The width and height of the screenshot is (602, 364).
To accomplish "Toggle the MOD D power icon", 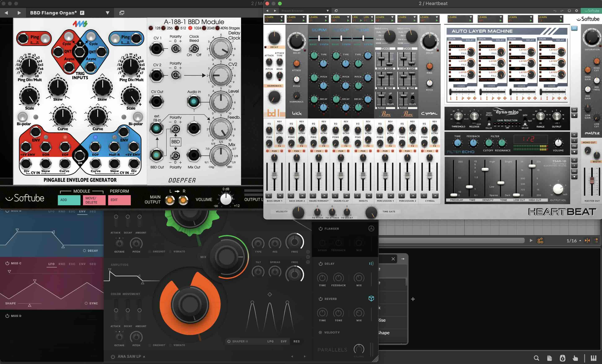I will pyautogui.click(x=7, y=316).
